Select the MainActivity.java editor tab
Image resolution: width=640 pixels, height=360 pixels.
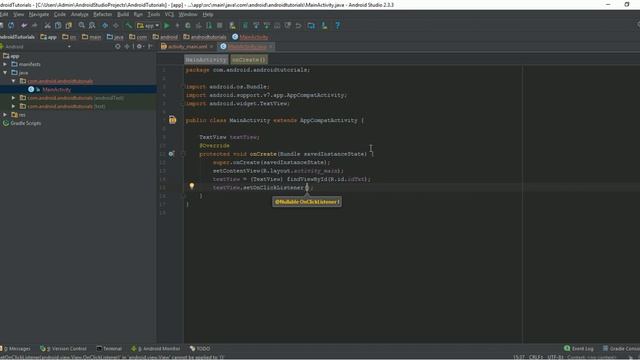click(x=247, y=47)
